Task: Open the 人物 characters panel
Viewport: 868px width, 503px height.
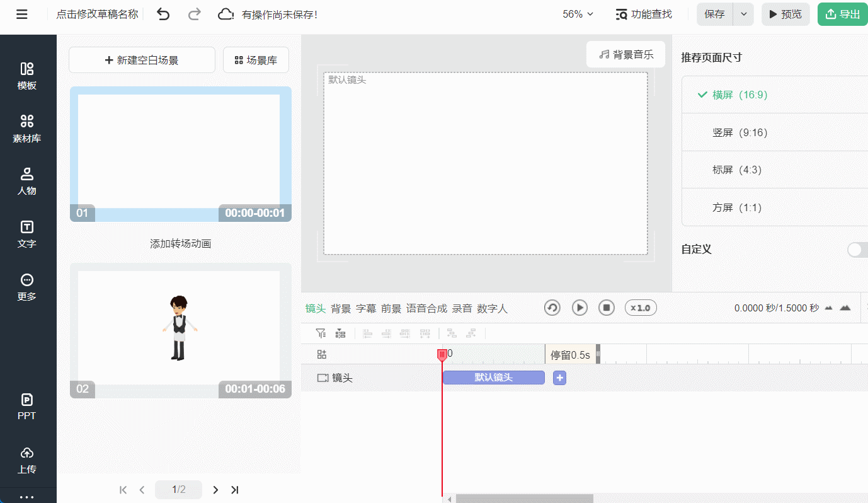Action: (27, 182)
